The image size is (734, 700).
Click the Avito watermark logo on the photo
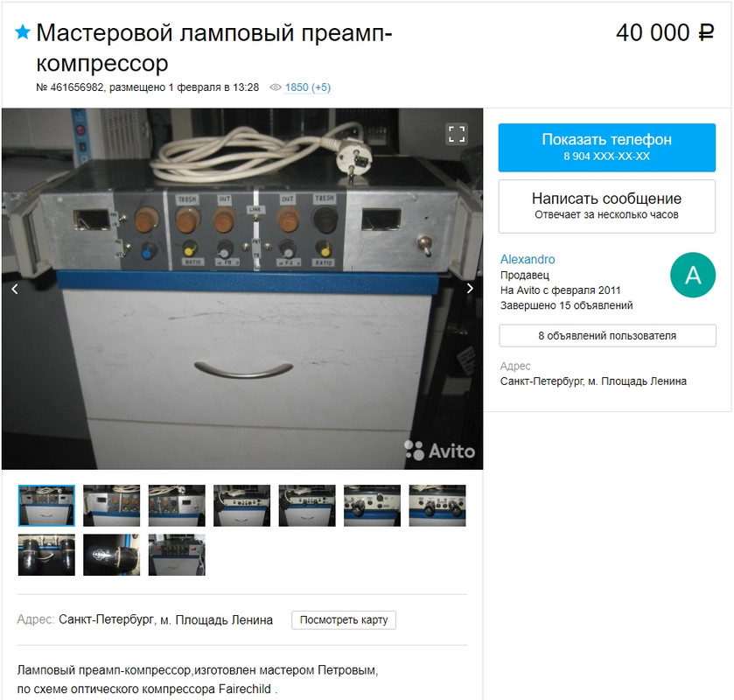[x=439, y=451]
